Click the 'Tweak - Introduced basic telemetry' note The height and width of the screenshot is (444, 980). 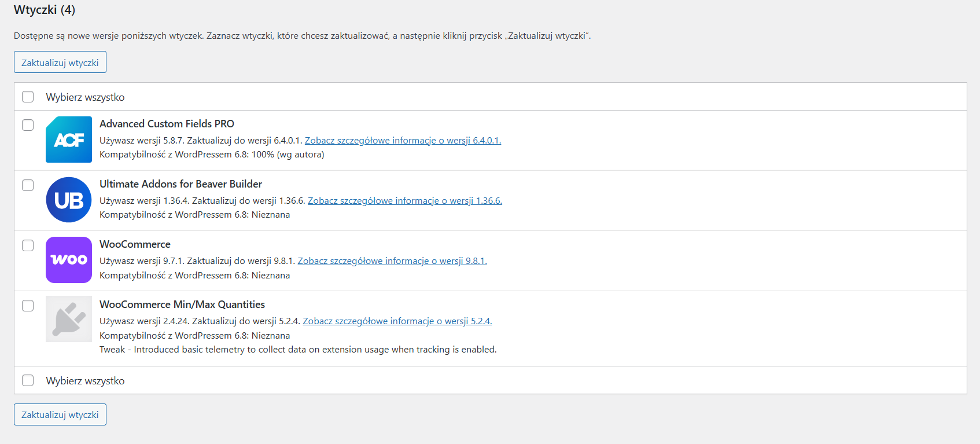[298, 349]
